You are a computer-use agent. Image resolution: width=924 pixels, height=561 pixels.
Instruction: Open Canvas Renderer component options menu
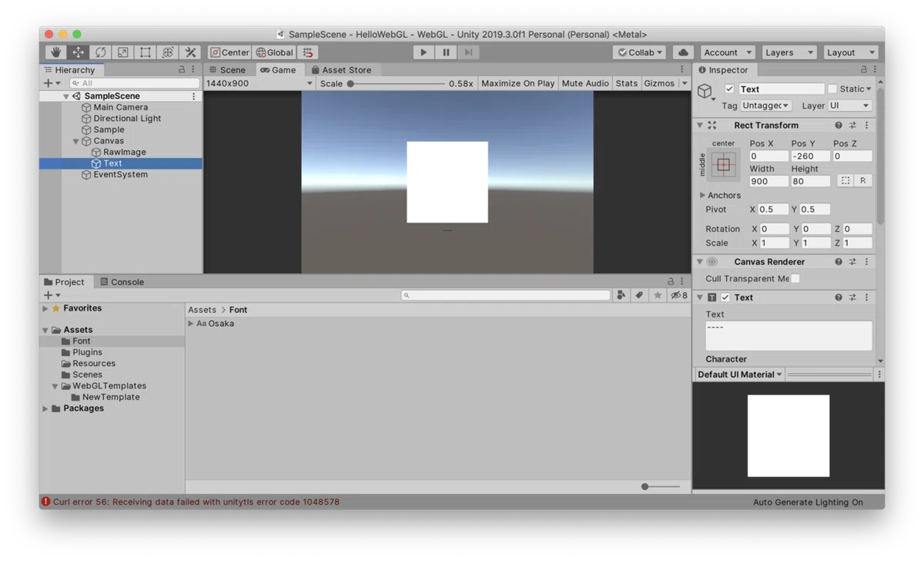click(866, 262)
